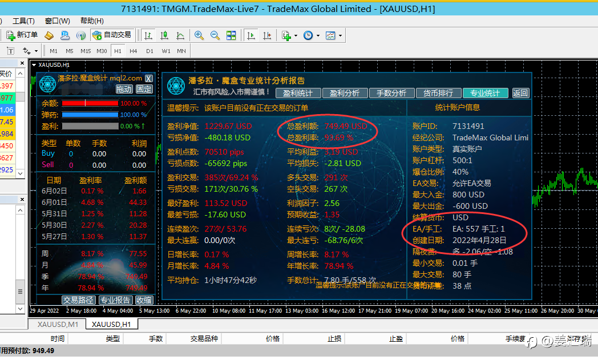The width and height of the screenshot is (598, 364).
Task: Switch timeframe to H4
Action: pyautogui.click(x=133, y=51)
